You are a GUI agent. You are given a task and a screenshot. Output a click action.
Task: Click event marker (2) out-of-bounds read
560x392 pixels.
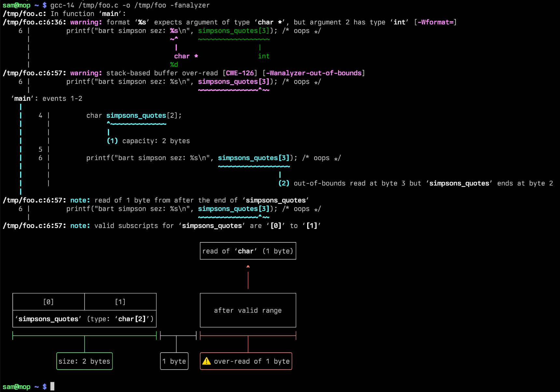[x=284, y=183]
